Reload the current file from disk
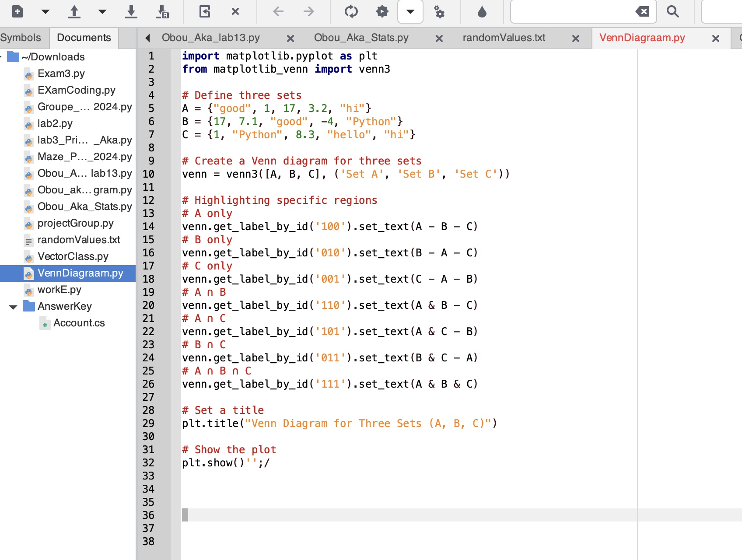This screenshot has width=742, height=560. [205, 11]
